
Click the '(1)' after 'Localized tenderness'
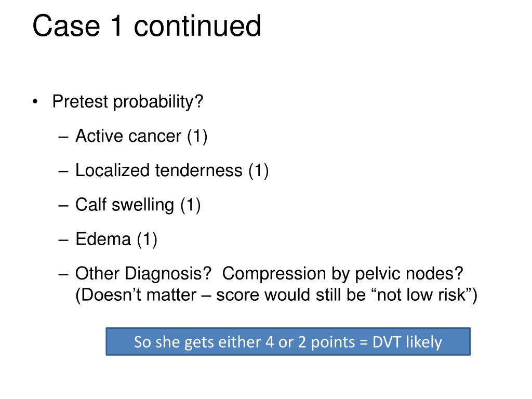click(259, 170)
